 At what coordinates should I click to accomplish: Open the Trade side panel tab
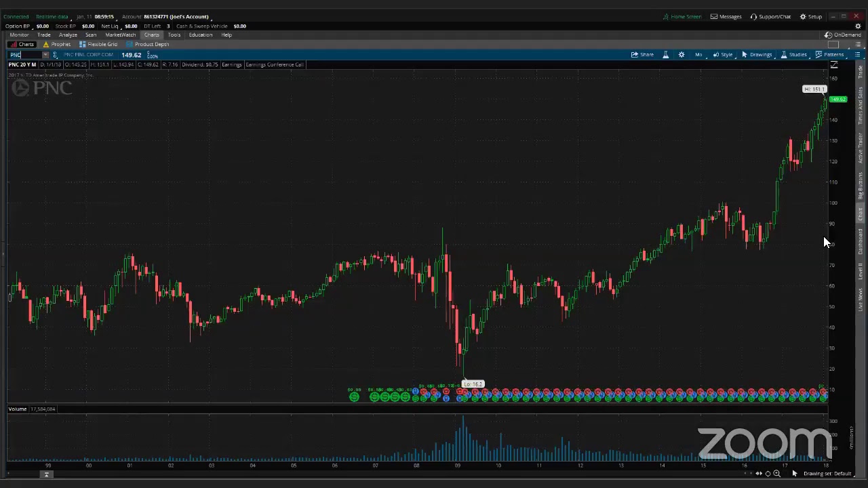861,72
